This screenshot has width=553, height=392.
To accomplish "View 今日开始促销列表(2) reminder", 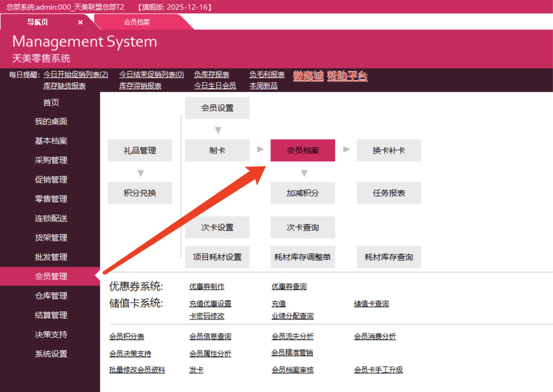I will pos(76,75).
